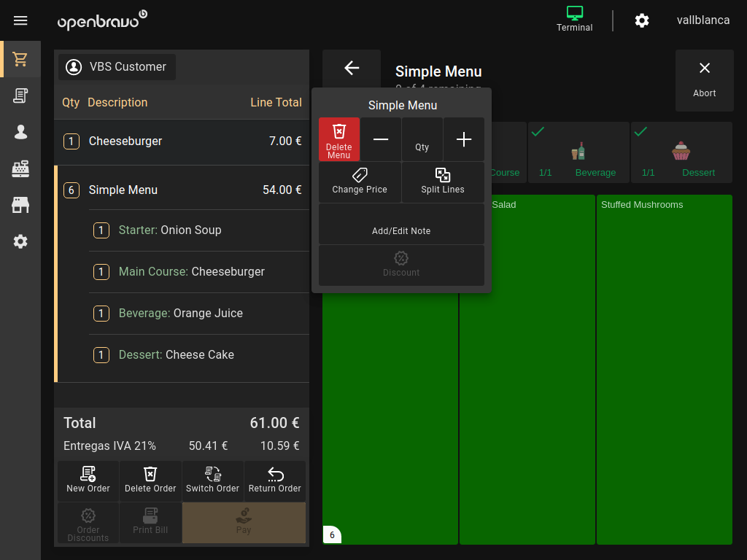Choose Change Price option

point(360,182)
